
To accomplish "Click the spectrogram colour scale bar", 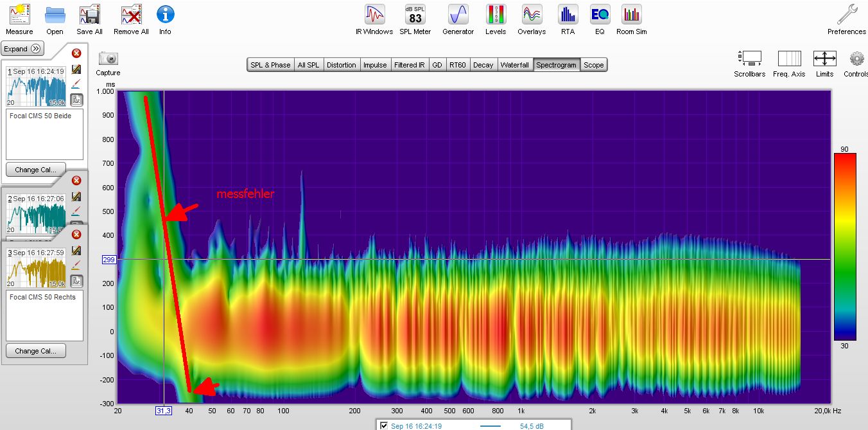I will (844, 246).
